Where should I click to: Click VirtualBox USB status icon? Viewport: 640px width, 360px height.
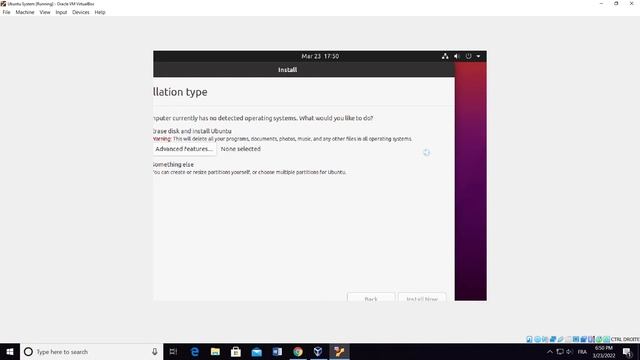coord(560,339)
